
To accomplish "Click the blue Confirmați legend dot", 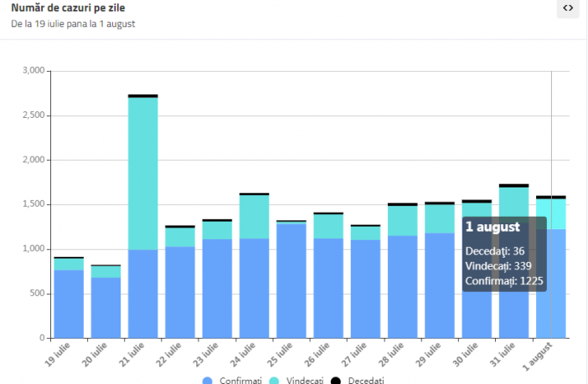I will pos(208,381).
